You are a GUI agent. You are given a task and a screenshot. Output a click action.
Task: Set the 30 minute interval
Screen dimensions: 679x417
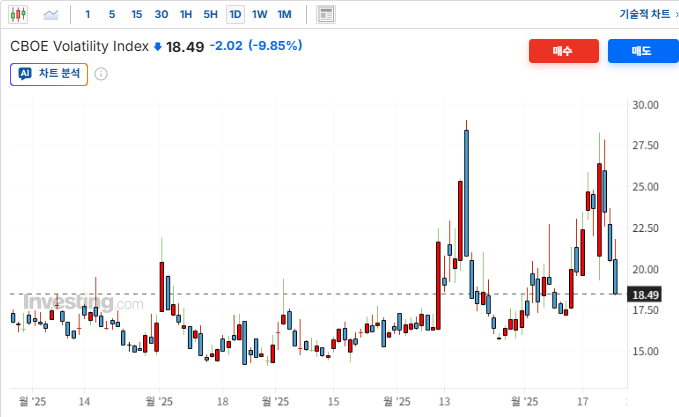click(161, 14)
